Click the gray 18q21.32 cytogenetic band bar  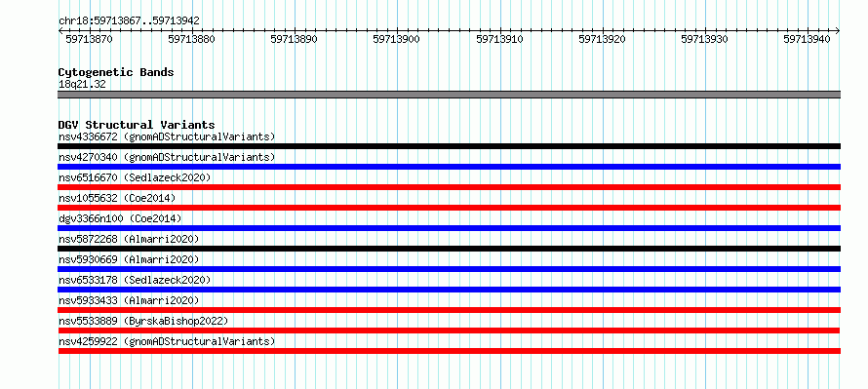pyautogui.click(x=449, y=95)
